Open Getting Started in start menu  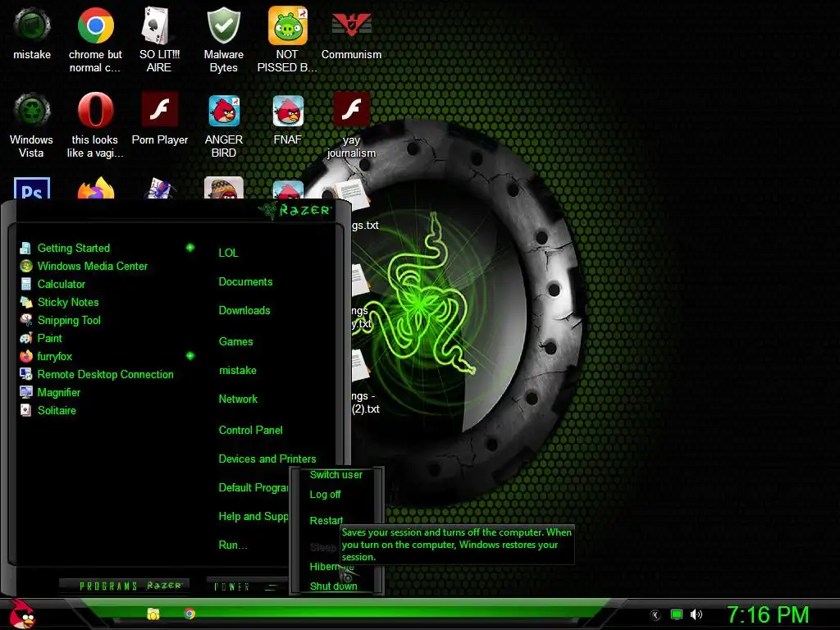(73, 248)
